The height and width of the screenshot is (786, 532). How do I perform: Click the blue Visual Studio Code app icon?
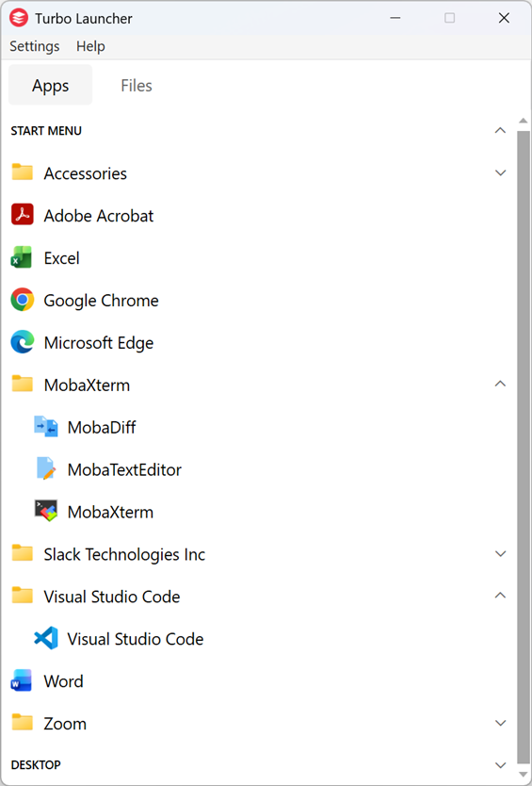(45, 638)
